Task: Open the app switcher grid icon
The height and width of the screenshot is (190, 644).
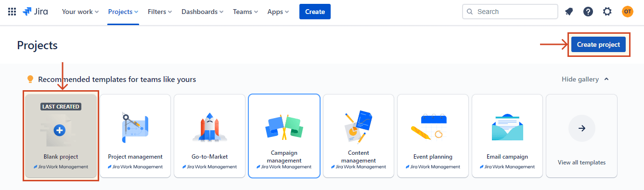Action: tap(12, 12)
